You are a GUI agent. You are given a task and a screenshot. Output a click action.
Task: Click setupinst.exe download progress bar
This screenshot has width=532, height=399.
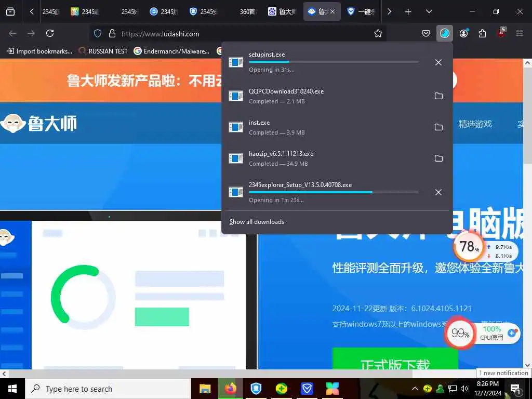[334, 62]
